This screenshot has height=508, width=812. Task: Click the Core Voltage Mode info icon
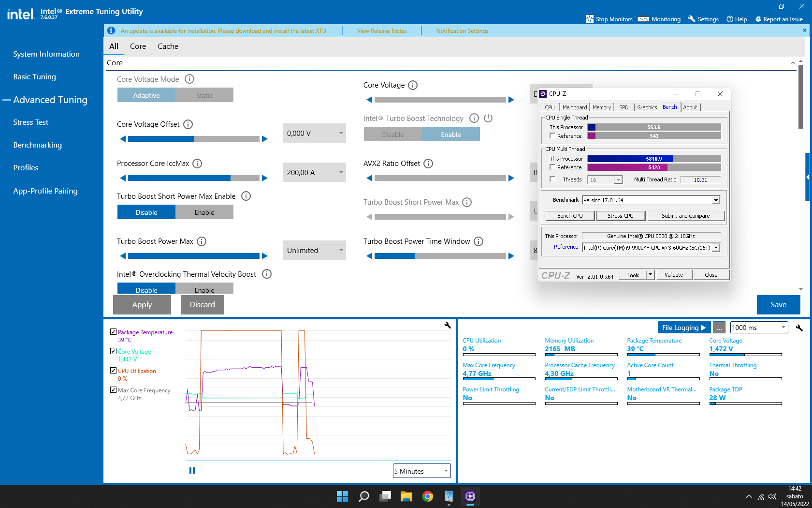point(189,79)
